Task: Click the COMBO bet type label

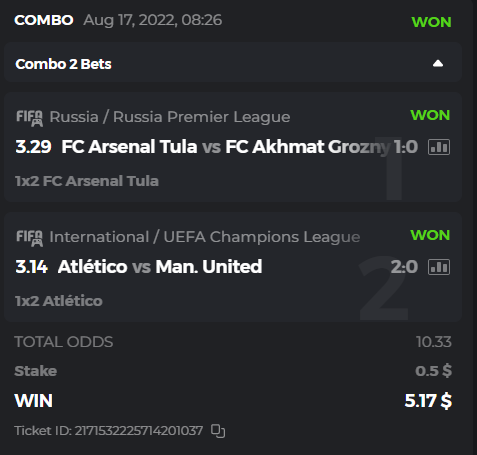Action: 44,20
